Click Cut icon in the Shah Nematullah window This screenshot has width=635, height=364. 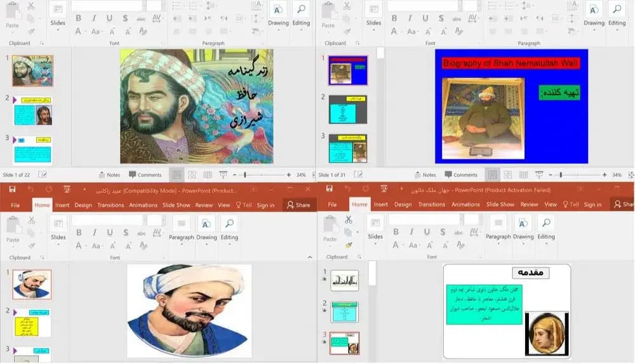pyautogui.click(x=347, y=6)
